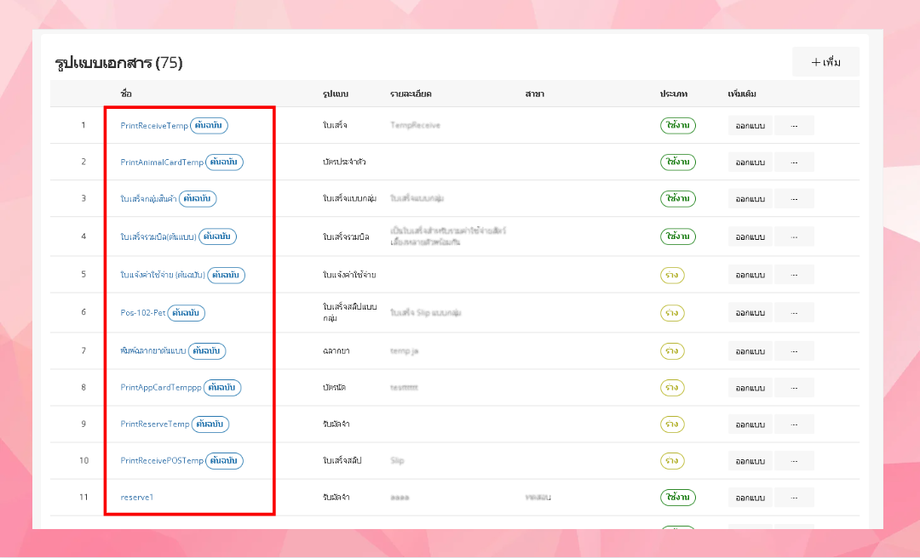
Task: Click ต้นฉบับ badge next to PrintReserveTemp
Action: (x=210, y=424)
